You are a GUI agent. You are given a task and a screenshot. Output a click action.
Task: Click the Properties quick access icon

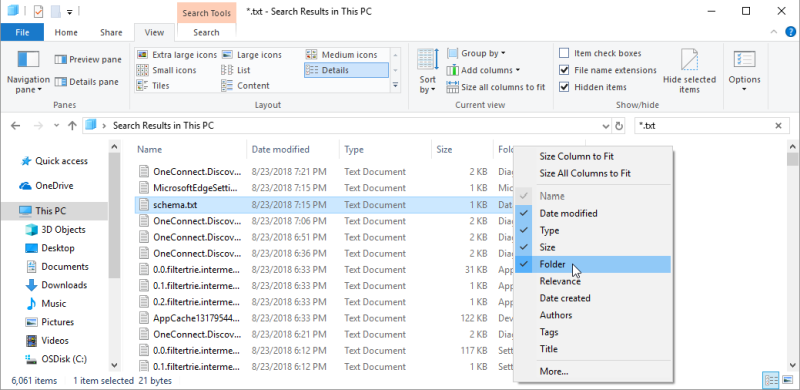click(x=39, y=11)
